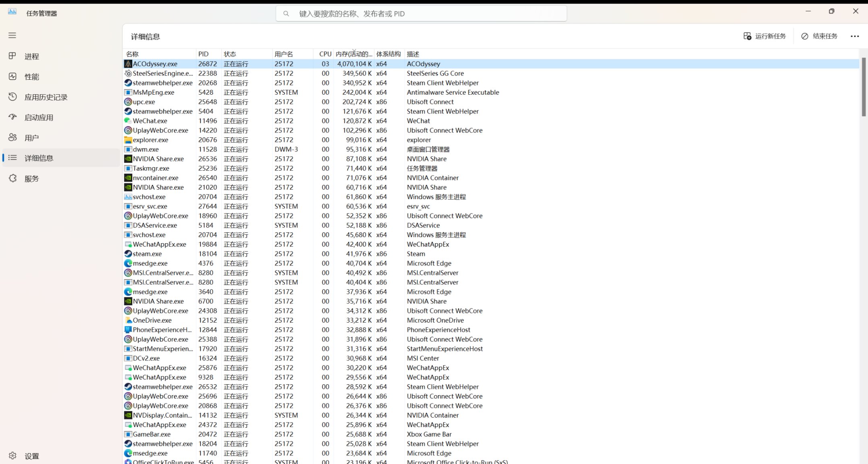Image resolution: width=868 pixels, height=464 pixels.
Task: Click the ACOdyssey.exe process icon
Action: click(x=128, y=64)
